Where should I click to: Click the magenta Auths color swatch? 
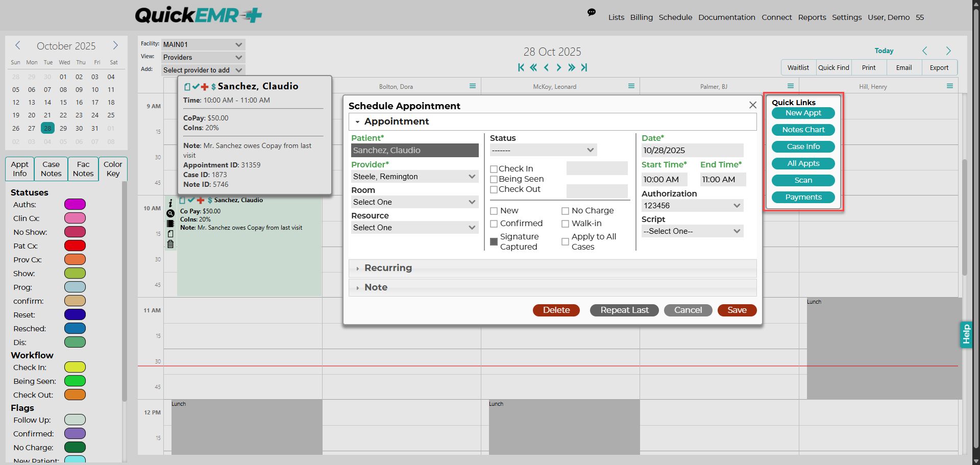pos(75,205)
